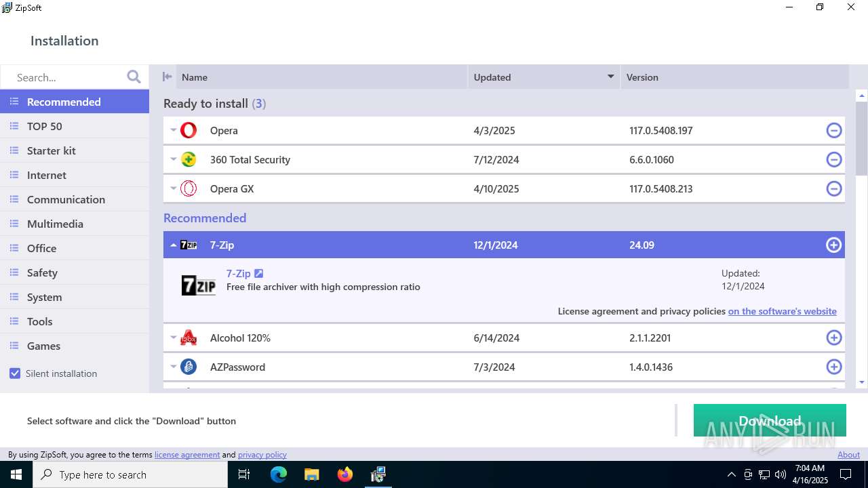Expand Alcohol 120% row details
Image resolution: width=868 pixels, height=488 pixels.
tap(174, 338)
